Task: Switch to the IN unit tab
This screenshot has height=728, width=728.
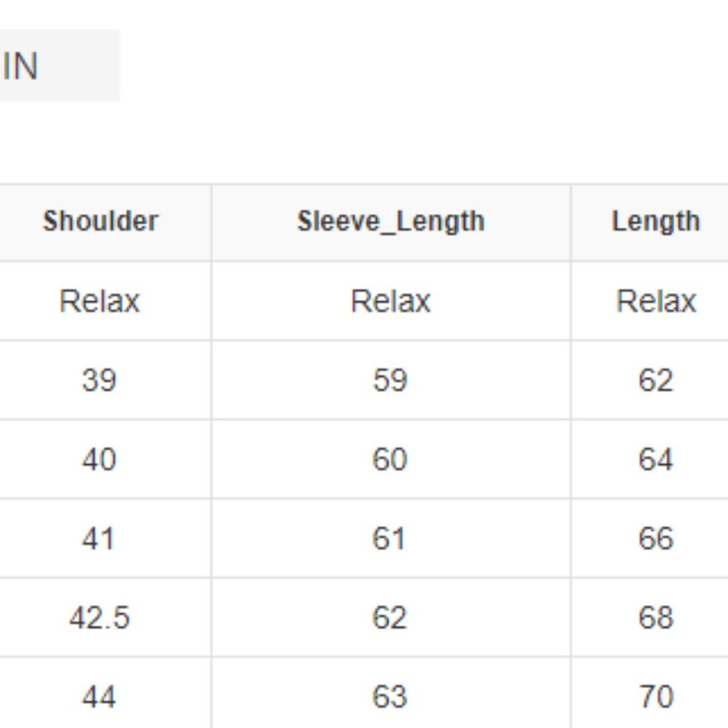Action: coord(22,66)
